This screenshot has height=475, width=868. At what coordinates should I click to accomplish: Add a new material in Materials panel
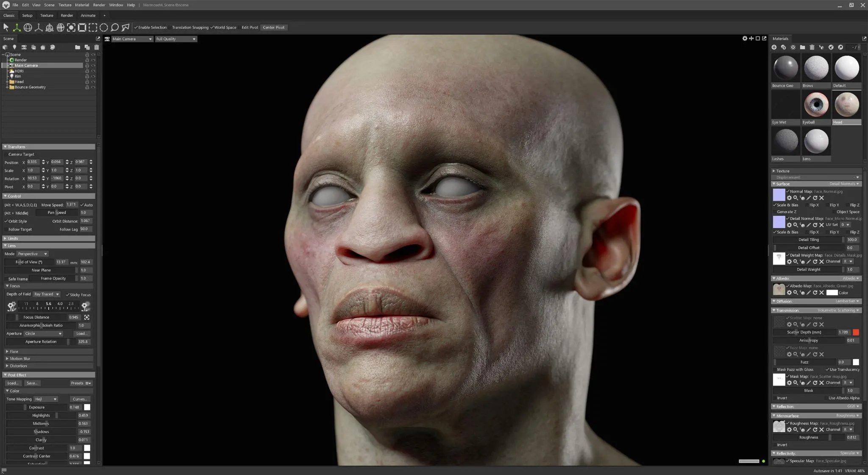coord(774,47)
